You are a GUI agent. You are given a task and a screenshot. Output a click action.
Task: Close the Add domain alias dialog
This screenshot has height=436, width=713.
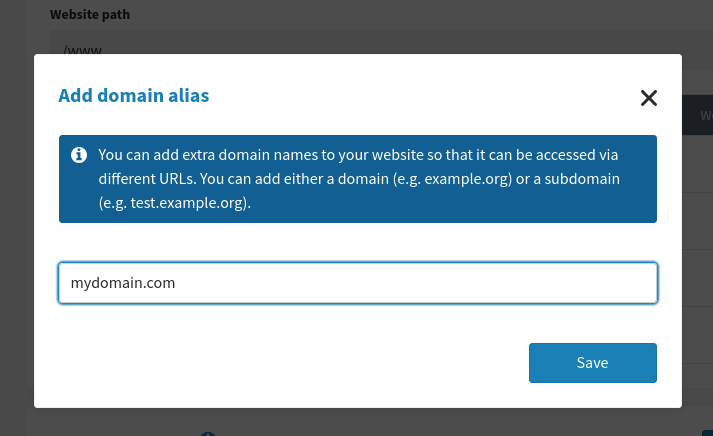(649, 97)
